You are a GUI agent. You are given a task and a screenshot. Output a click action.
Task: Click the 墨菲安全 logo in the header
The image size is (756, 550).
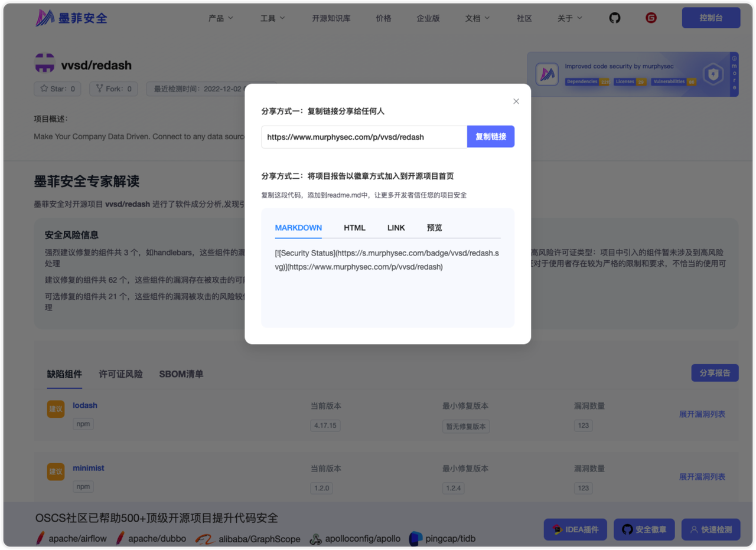(71, 18)
